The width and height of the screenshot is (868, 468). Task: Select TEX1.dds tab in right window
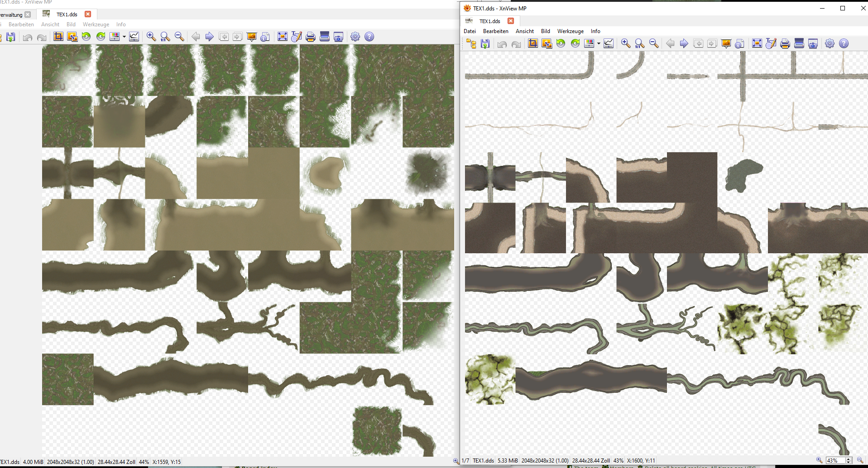(489, 21)
